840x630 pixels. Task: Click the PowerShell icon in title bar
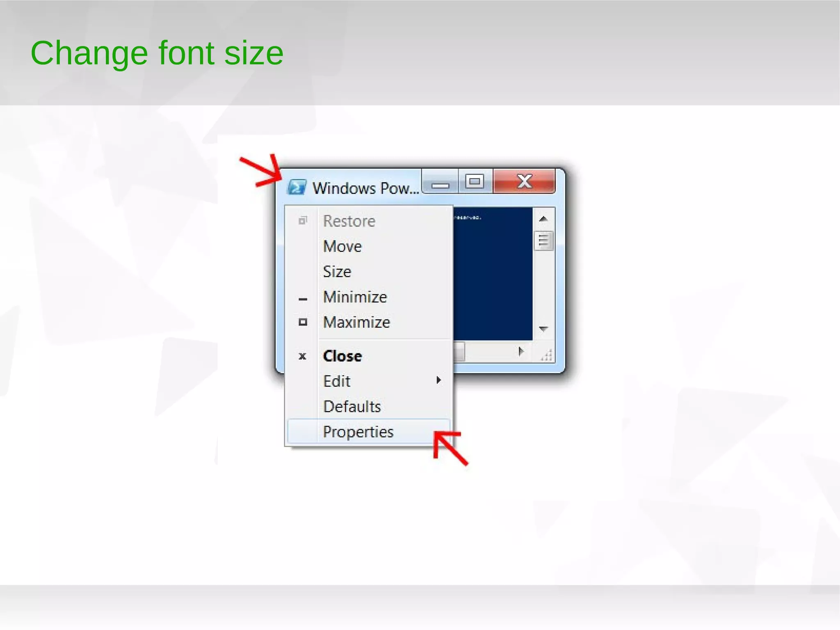click(x=297, y=187)
